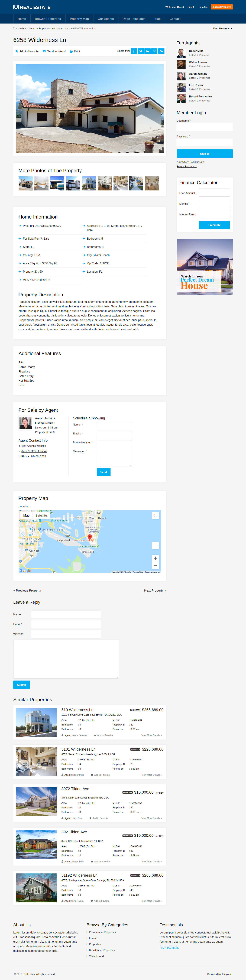Open Commercial Properties category
This screenshot has height=980, width=246.
[102, 932]
